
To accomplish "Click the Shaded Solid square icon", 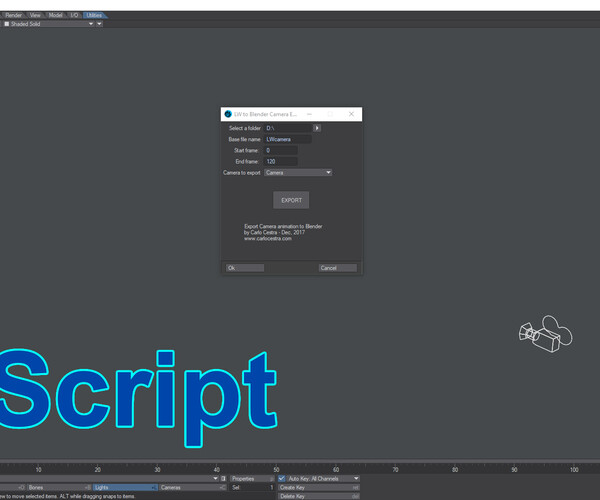I will [x=7, y=24].
